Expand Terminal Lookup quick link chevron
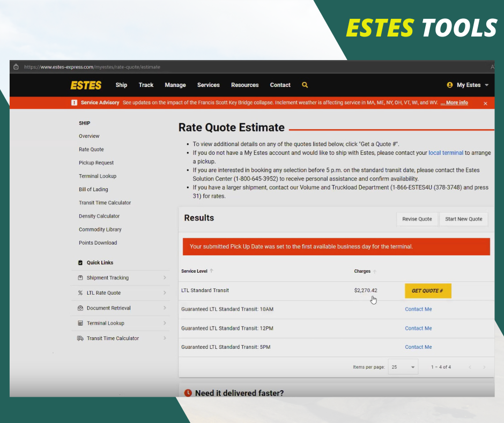The width and height of the screenshot is (504, 423). pos(165,323)
